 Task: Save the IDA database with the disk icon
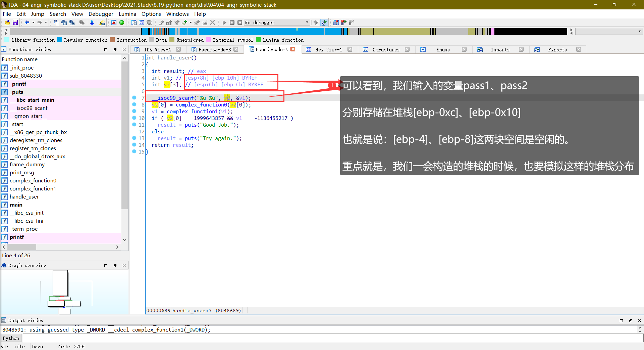click(15, 23)
